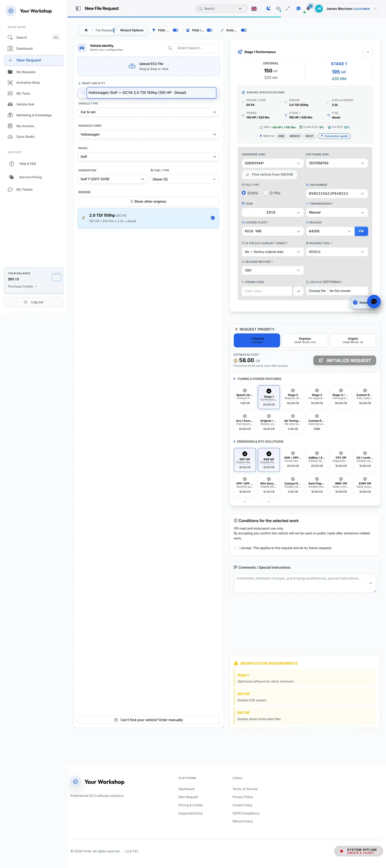
Task: Open the Reading Tool dropdown
Action: (337, 252)
